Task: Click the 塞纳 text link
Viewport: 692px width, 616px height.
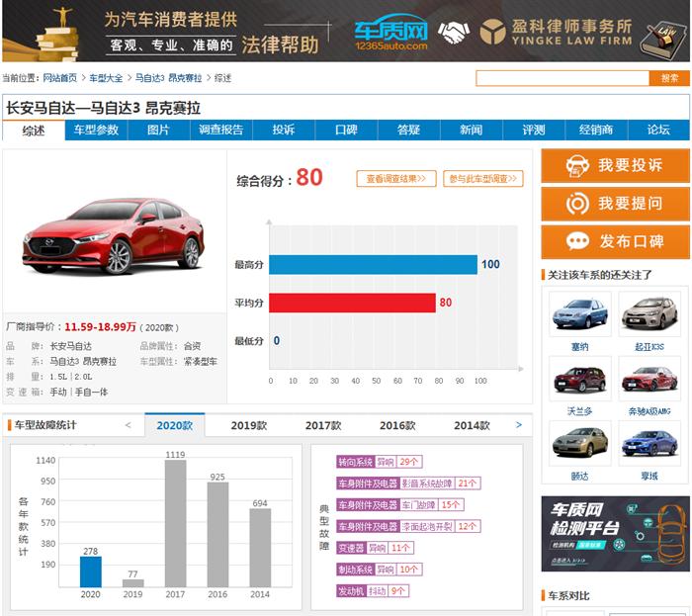Action: (x=580, y=347)
